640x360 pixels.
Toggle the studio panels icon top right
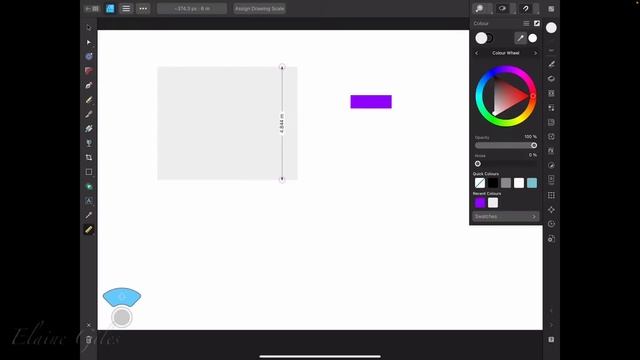click(x=551, y=9)
